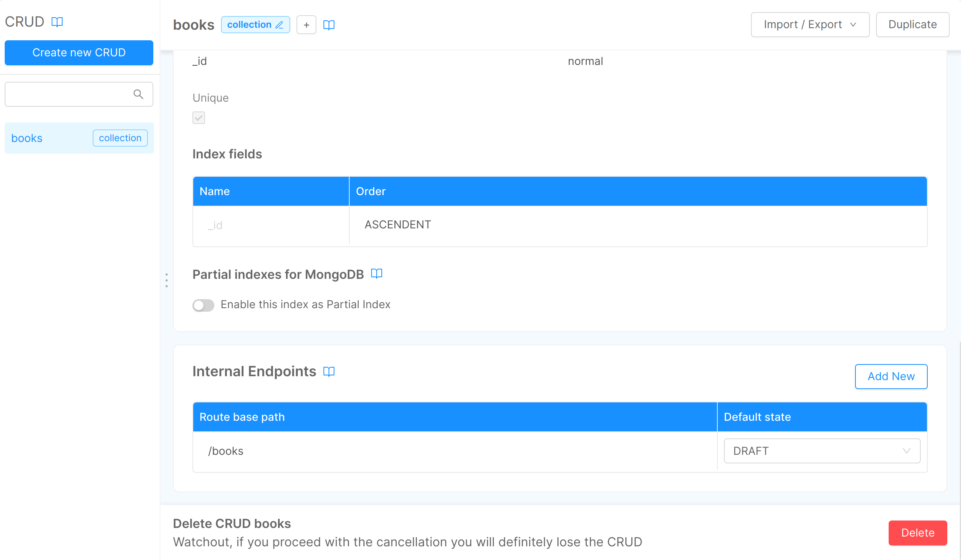Enable this index as Partial Index toggle
Viewport: 961px width, 560px height.
coord(203,305)
